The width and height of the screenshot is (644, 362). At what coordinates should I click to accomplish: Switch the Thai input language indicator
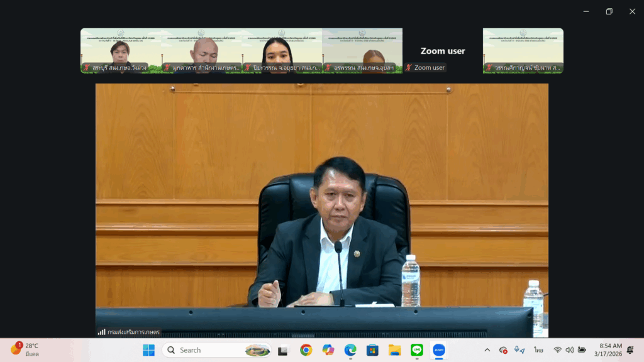538,350
